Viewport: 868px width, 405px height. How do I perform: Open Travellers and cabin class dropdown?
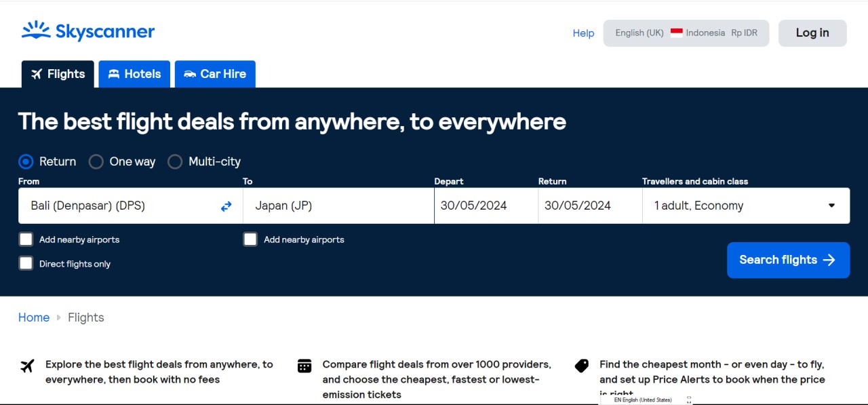(x=746, y=206)
